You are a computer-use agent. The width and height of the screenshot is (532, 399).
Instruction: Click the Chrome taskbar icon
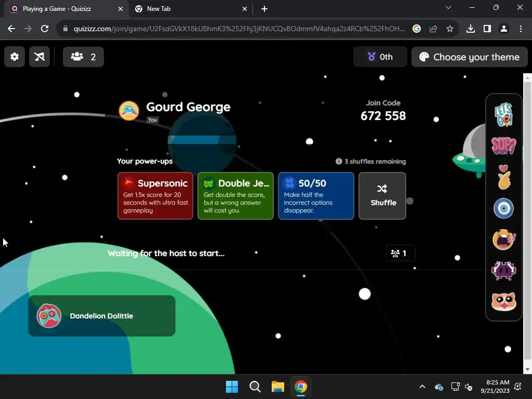[300, 387]
